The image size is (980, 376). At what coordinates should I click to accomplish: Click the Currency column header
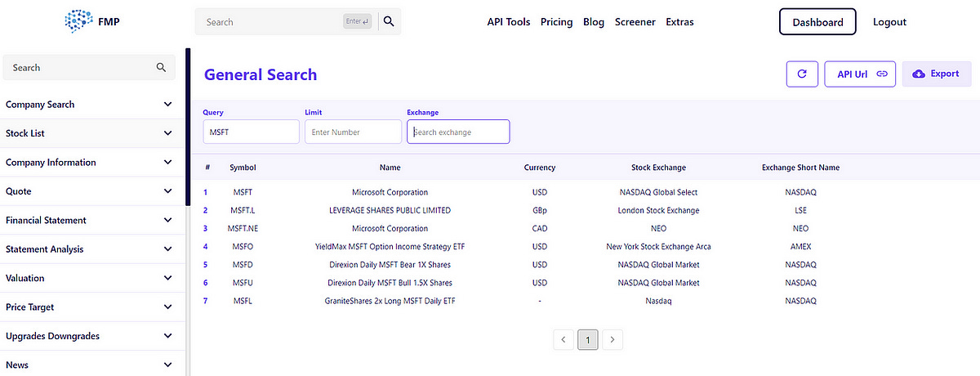pos(540,168)
